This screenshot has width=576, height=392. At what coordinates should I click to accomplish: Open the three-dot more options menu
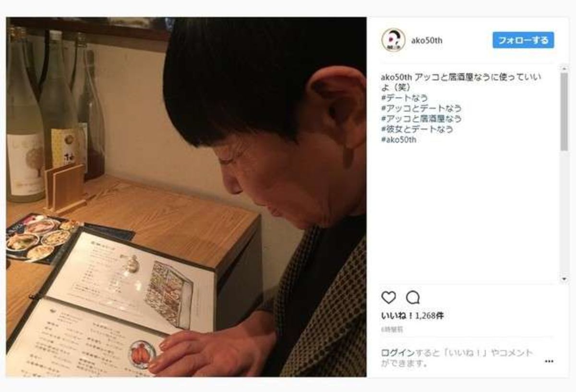pyautogui.click(x=549, y=361)
